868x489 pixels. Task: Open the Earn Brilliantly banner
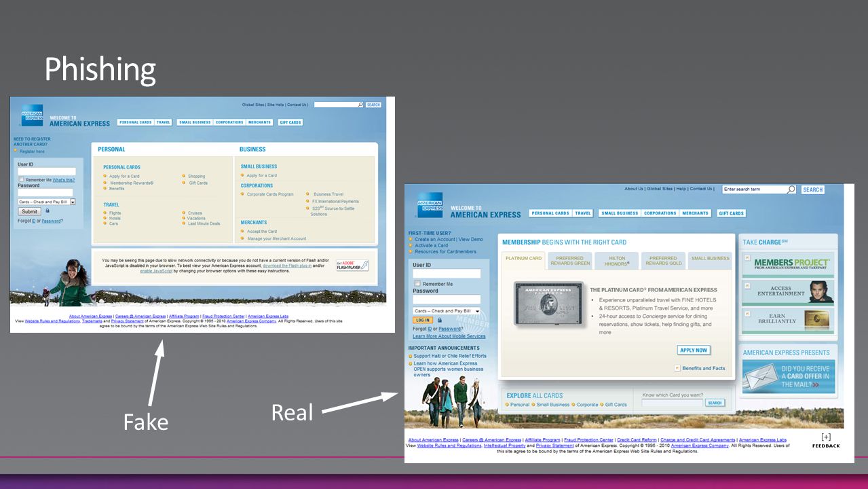tap(787, 319)
